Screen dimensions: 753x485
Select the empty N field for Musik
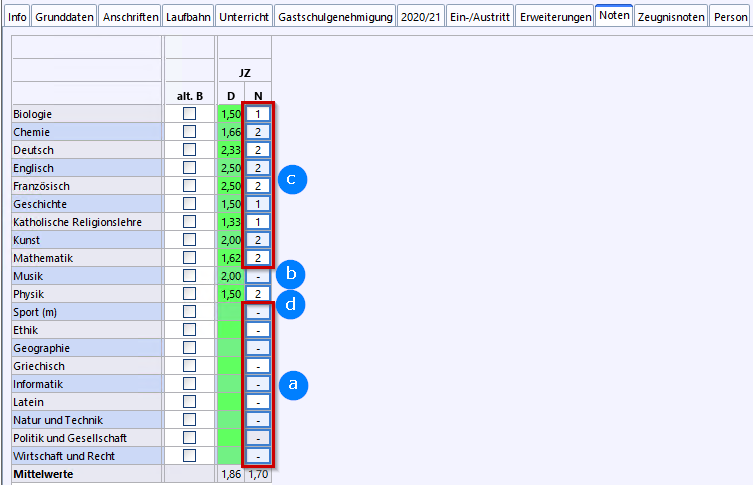coord(258,276)
